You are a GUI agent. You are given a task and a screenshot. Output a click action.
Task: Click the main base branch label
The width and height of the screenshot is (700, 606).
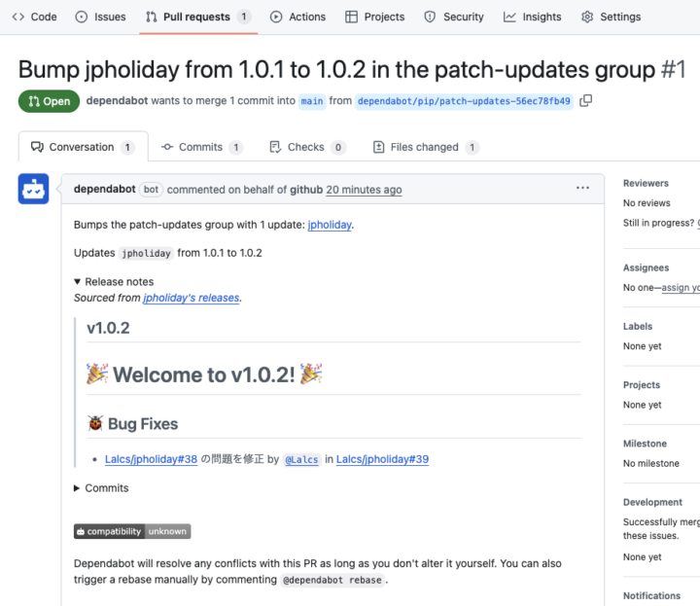tap(311, 101)
